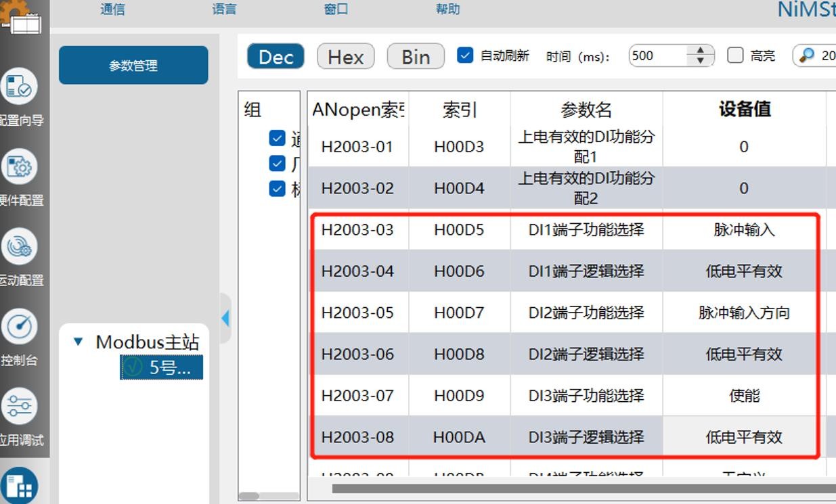The image size is (836, 504).
Task: Click the 设备值 column header
Action: (x=744, y=109)
